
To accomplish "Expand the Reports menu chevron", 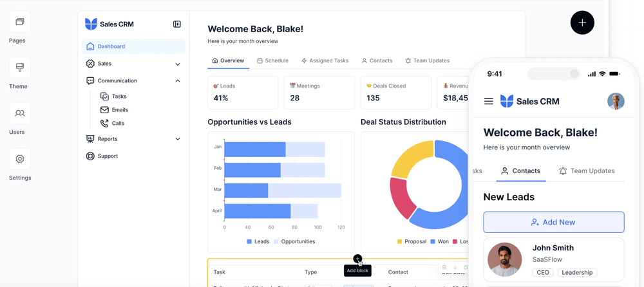I will (x=178, y=139).
